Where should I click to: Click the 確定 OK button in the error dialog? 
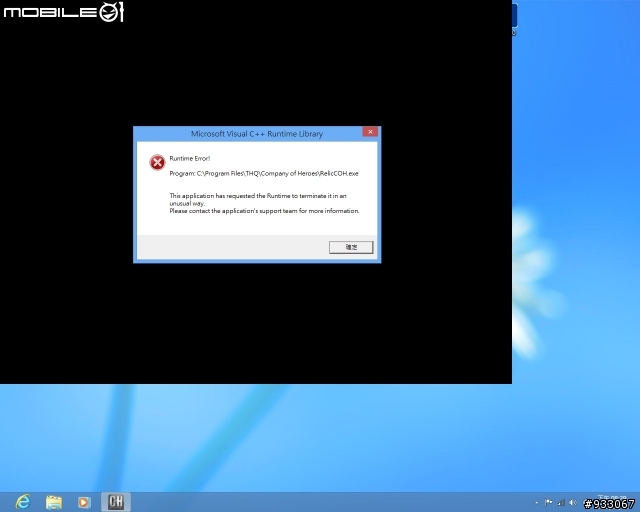point(351,247)
